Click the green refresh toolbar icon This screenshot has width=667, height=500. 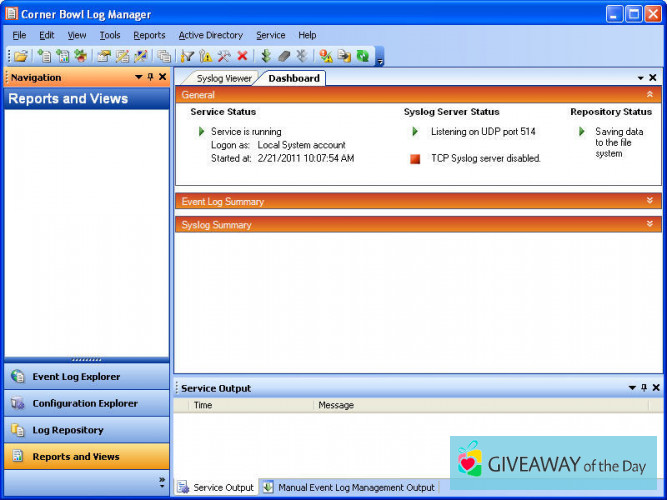point(362,56)
